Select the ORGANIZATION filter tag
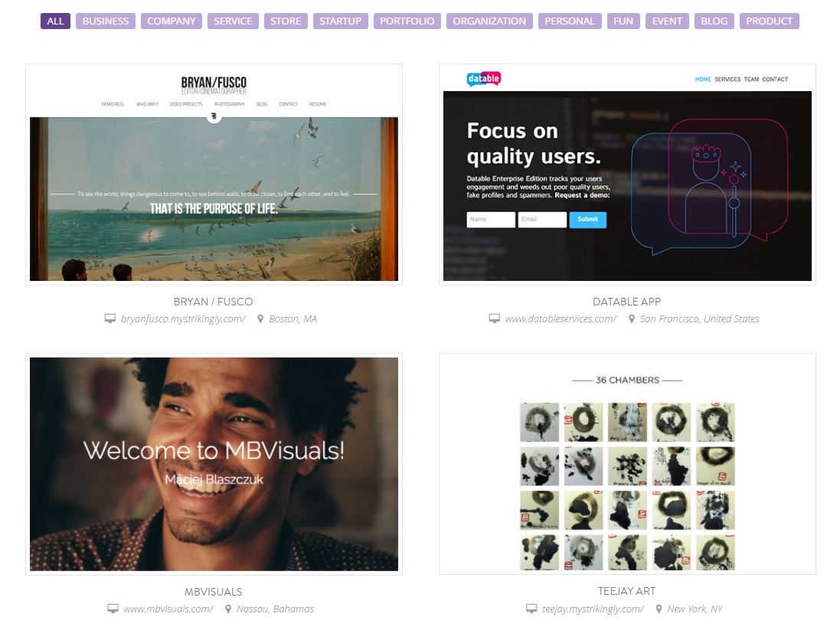Screen dimensions: 840x630 pos(489,21)
